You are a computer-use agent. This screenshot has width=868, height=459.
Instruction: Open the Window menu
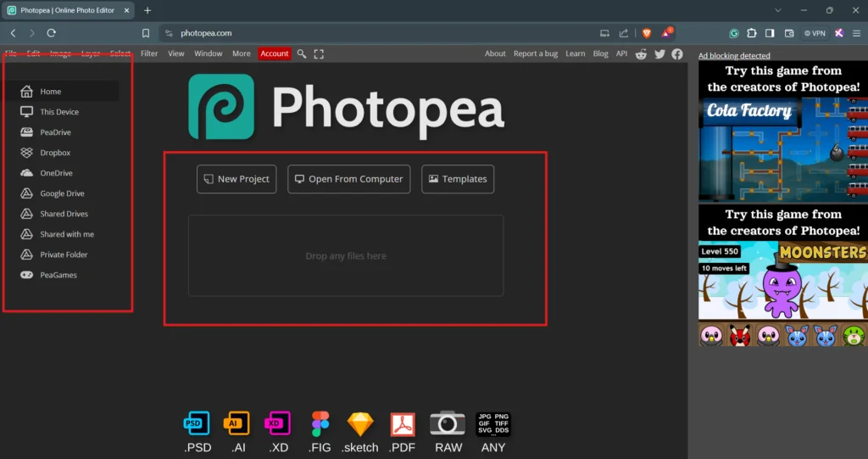[209, 53]
